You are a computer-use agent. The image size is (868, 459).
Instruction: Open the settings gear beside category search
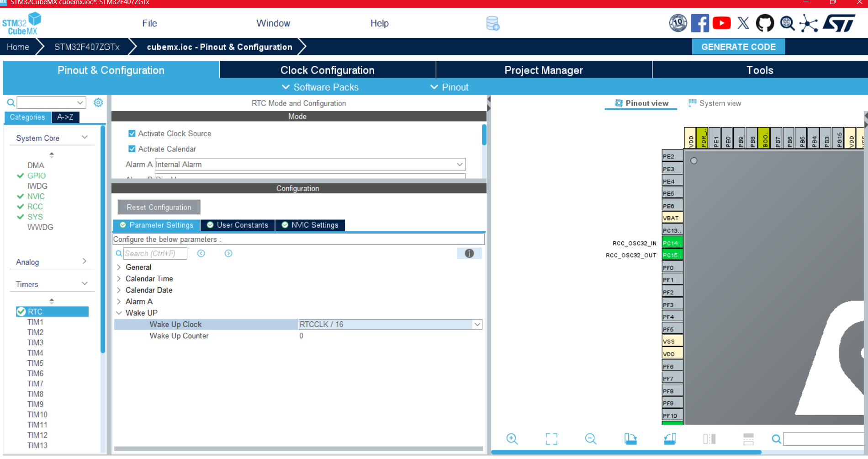[98, 102]
